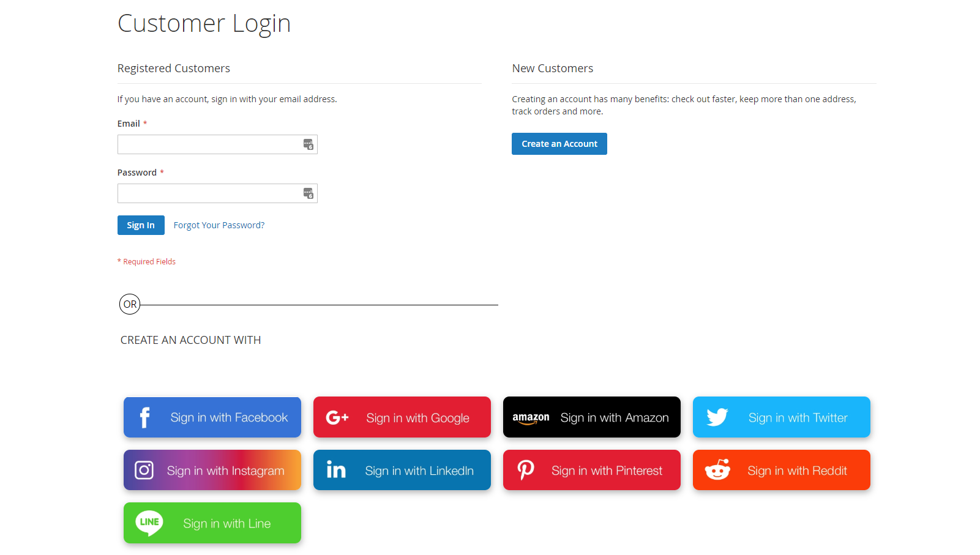Image resolution: width=980 pixels, height=555 pixels.
Task: Choose Sign in with Instagram text
Action: [x=225, y=471]
